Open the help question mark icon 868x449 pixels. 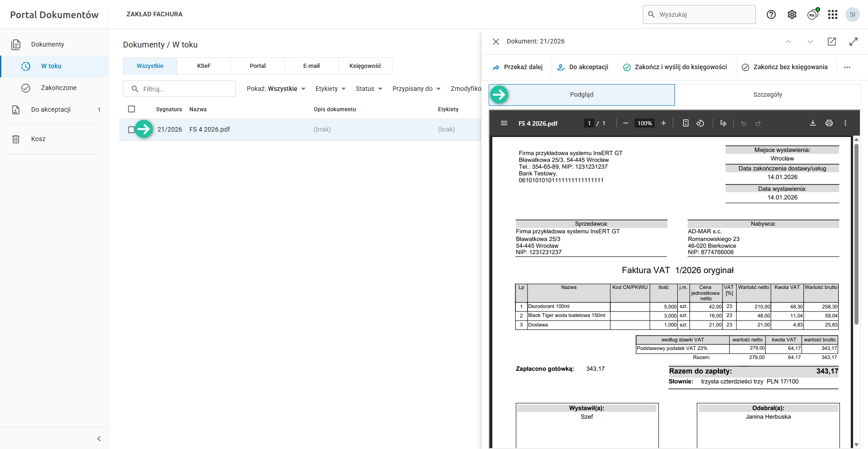[771, 14]
